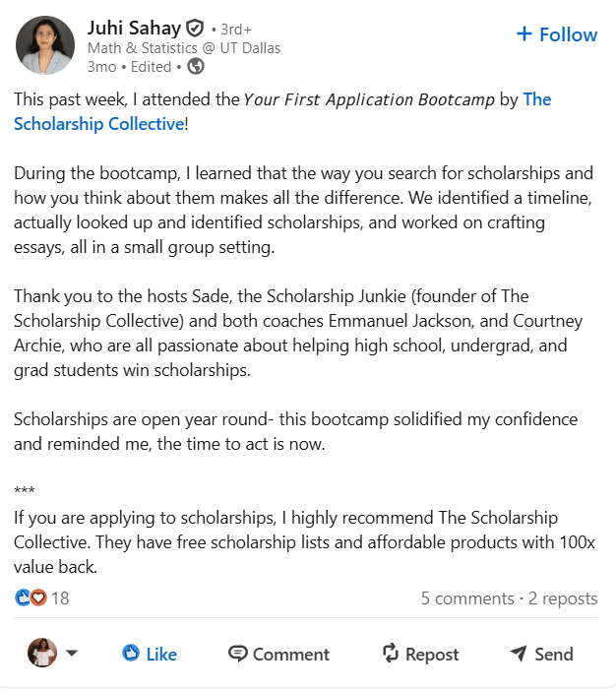Click the globe public visibility icon
This screenshot has height=691, width=616.
[x=196, y=67]
